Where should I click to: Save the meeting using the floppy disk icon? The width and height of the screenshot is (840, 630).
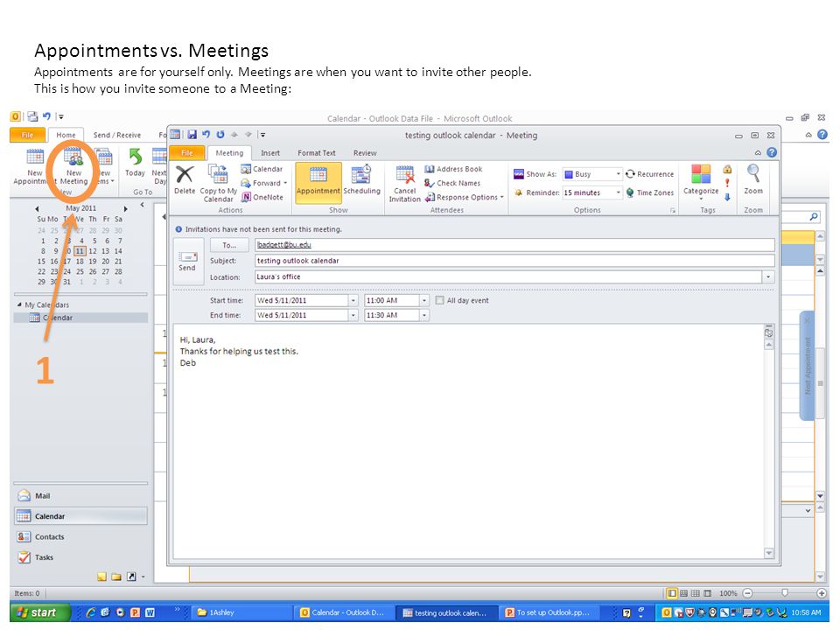[192, 135]
